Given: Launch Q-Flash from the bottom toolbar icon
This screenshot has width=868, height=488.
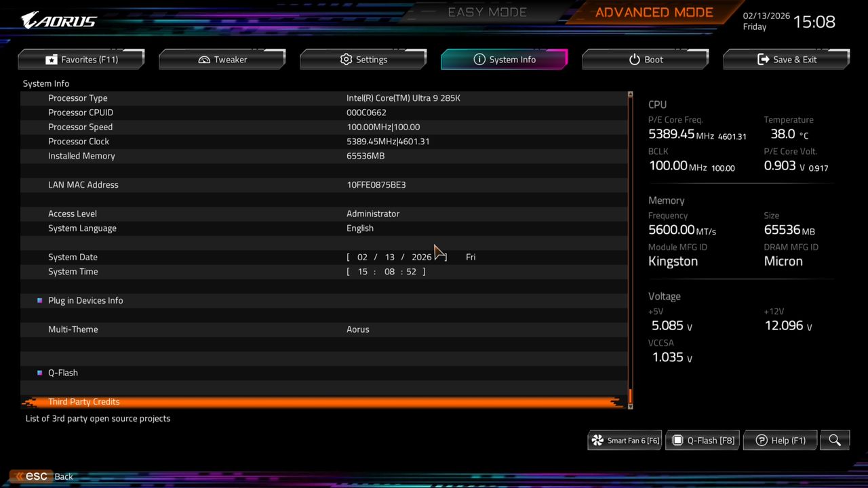Looking at the screenshot, I should [x=677, y=440].
